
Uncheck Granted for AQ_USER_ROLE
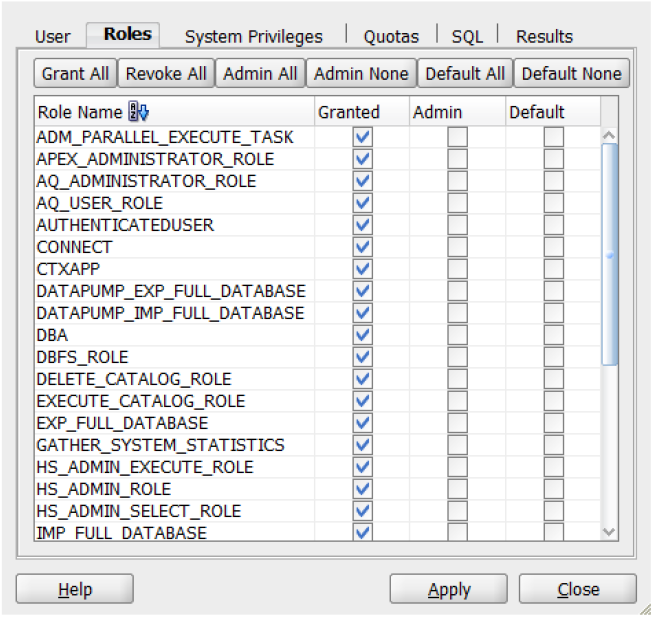tap(362, 203)
